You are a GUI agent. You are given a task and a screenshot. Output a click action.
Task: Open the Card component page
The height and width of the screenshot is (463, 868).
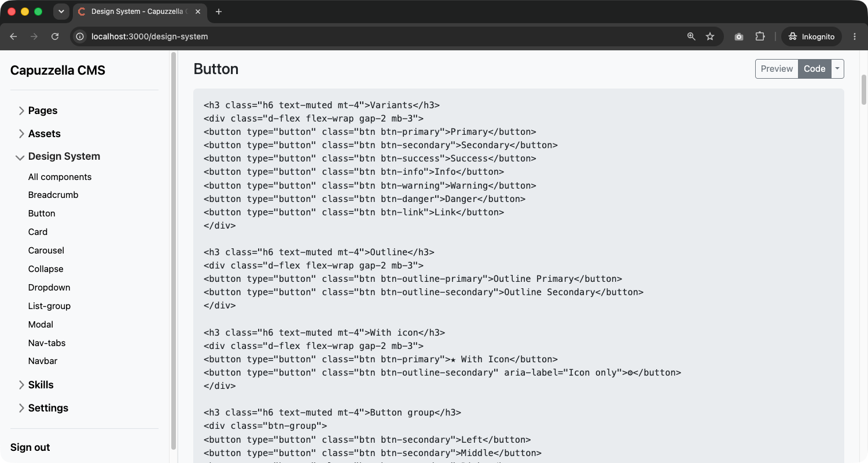(x=38, y=232)
